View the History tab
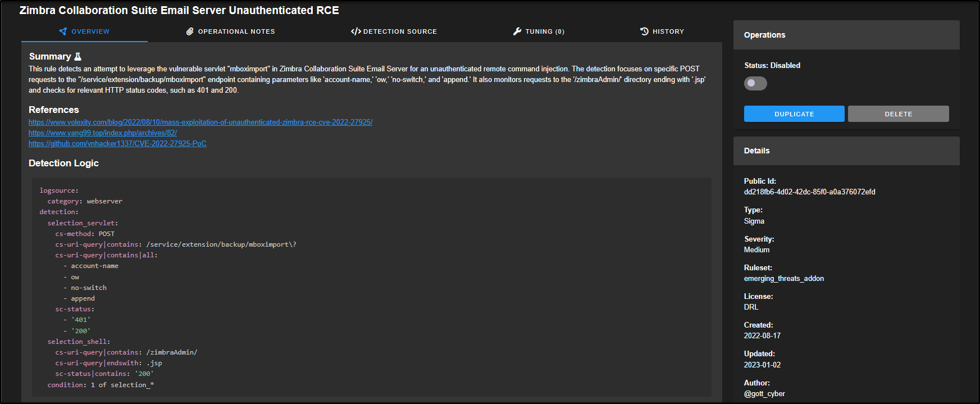Image resolution: width=980 pixels, height=404 pixels. pos(668,31)
